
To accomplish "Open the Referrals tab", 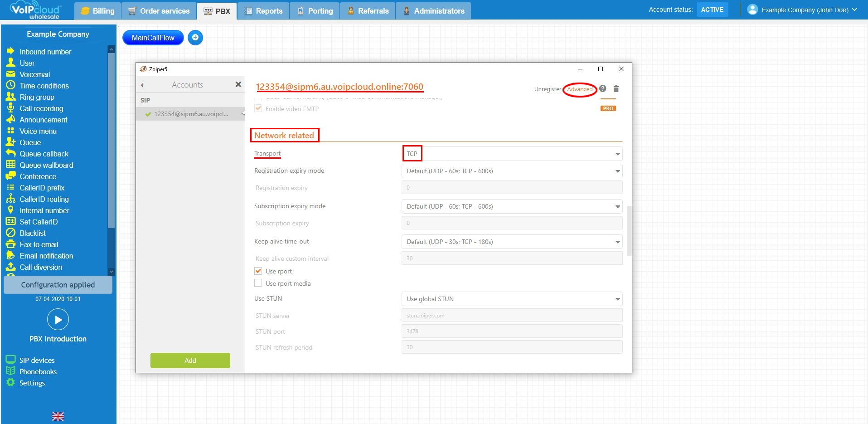I will 368,11.
